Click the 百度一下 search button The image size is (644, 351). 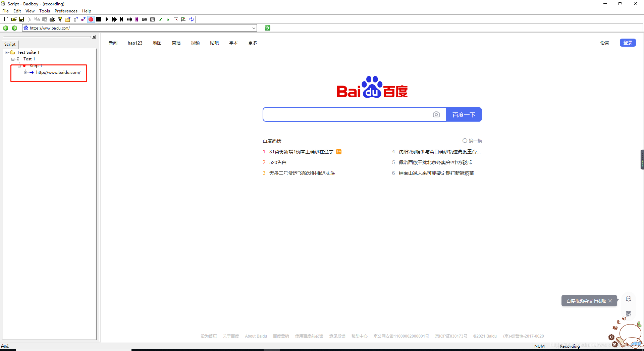[x=464, y=115]
